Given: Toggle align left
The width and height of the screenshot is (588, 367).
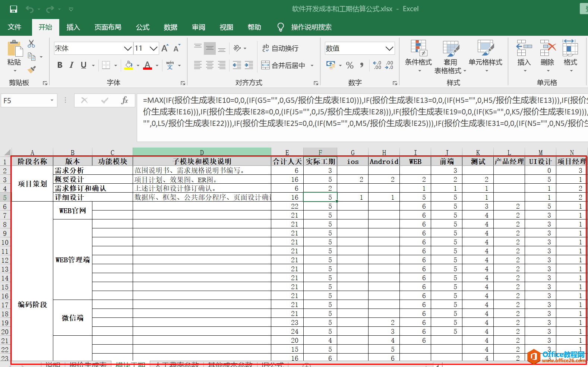Looking at the screenshot, I should pyautogui.click(x=198, y=65).
